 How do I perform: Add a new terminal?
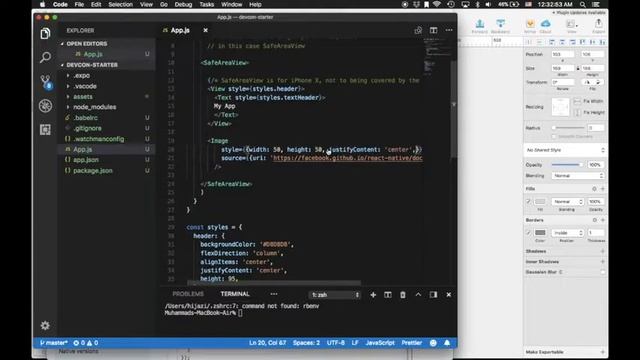[373, 295]
